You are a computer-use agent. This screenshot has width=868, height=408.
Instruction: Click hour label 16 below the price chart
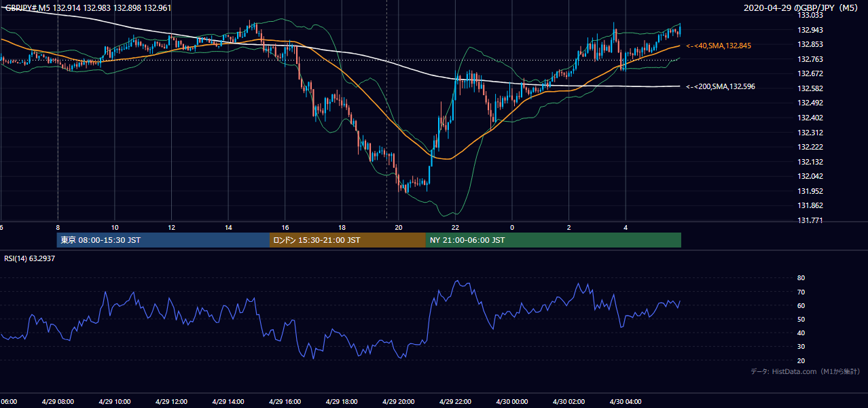tap(285, 228)
